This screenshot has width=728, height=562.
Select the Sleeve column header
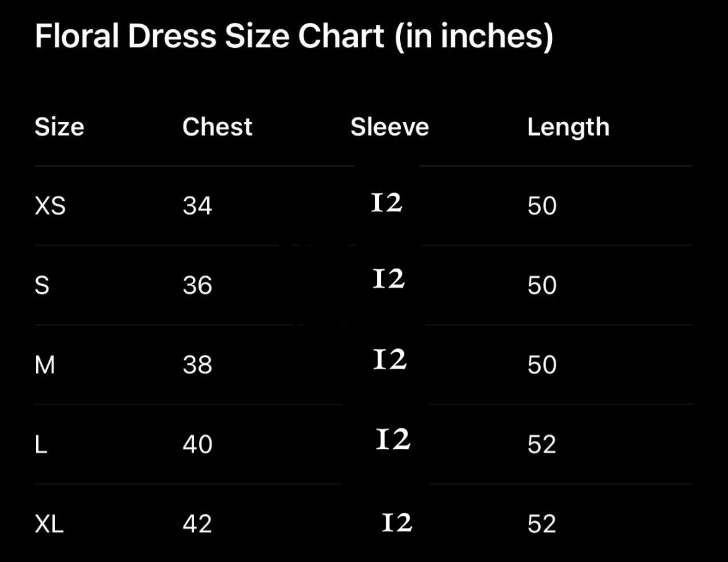pyautogui.click(x=390, y=127)
